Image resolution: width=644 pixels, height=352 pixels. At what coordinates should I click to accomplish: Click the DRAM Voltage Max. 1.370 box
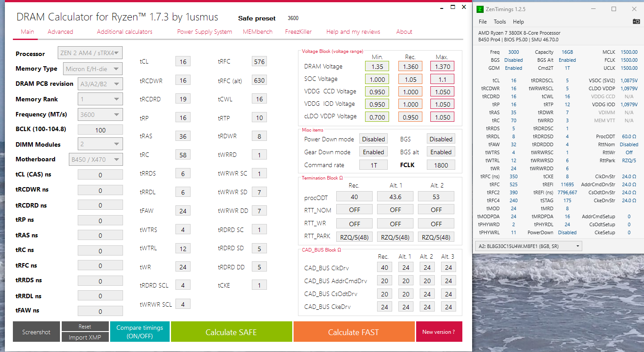click(x=442, y=67)
